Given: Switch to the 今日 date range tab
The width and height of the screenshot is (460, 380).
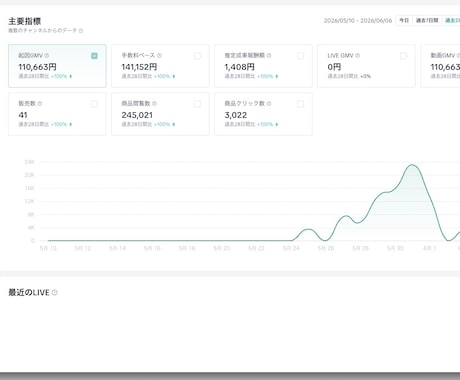Looking at the screenshot, I should coord(404,20).
